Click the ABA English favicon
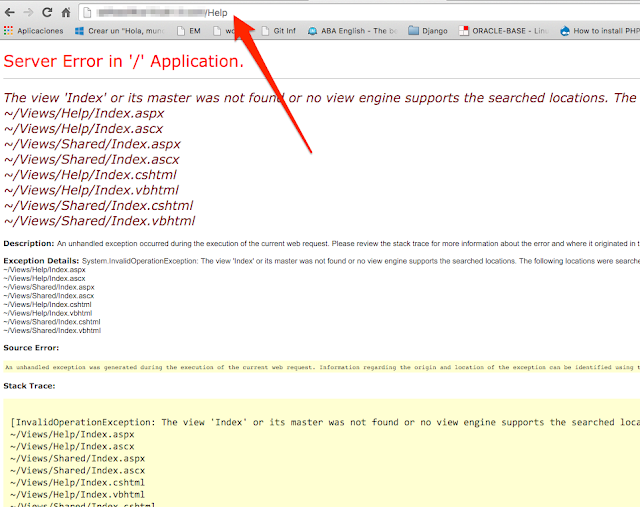The image size is (640, 507). (312, 31)
